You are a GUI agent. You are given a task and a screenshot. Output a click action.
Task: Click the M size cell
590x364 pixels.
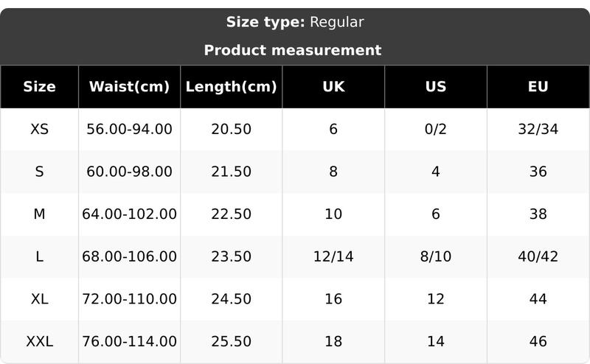(39, 214)
